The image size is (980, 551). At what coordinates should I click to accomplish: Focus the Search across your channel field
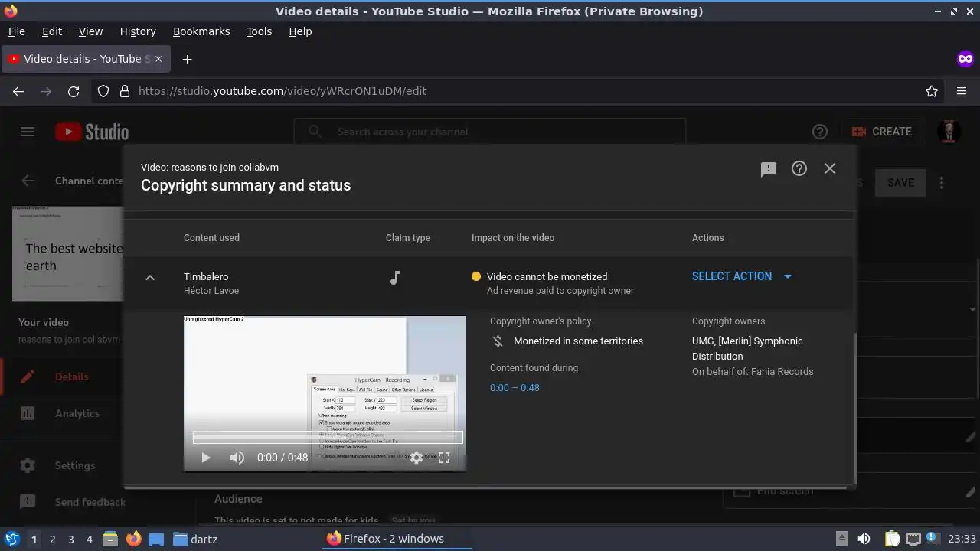pyautogui.click(x=490, y=132)
